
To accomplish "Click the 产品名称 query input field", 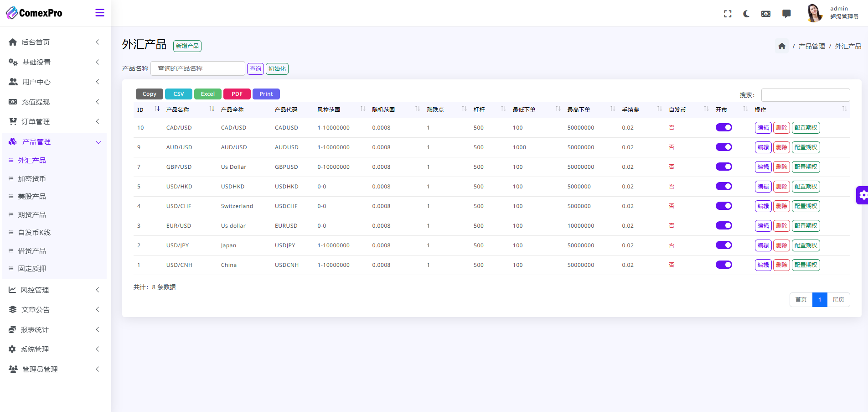I will 197,68.
